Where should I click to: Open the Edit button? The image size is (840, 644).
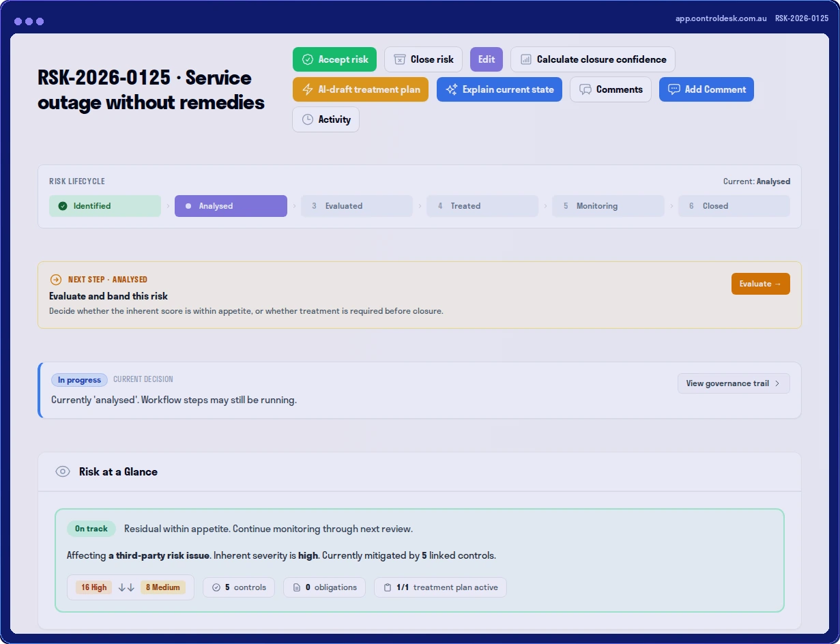tap(487, 59)
